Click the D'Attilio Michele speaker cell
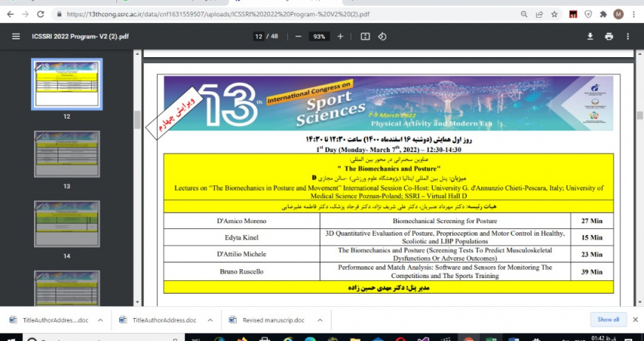 coord(241,254)
